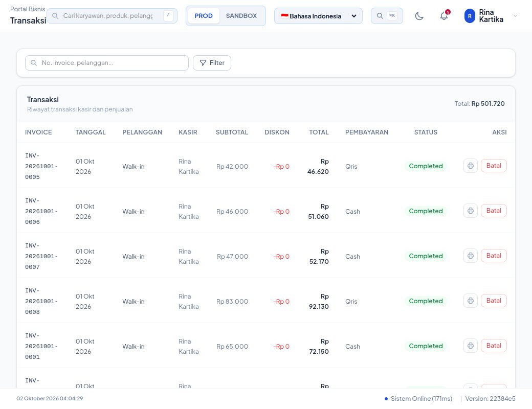This screenshot has height=409, width=532.
Task: Click the Sistem Online status indicator
Action: [x=418, y=398]
